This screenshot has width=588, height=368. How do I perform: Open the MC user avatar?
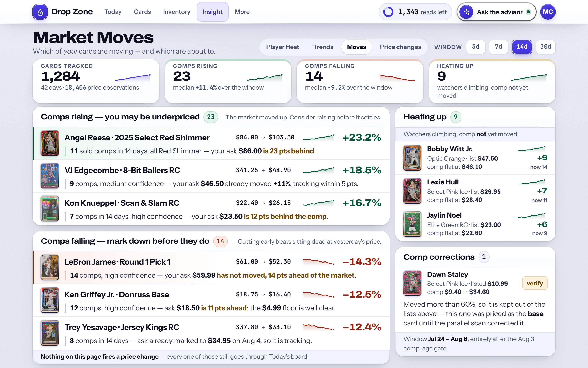point(548,12)
